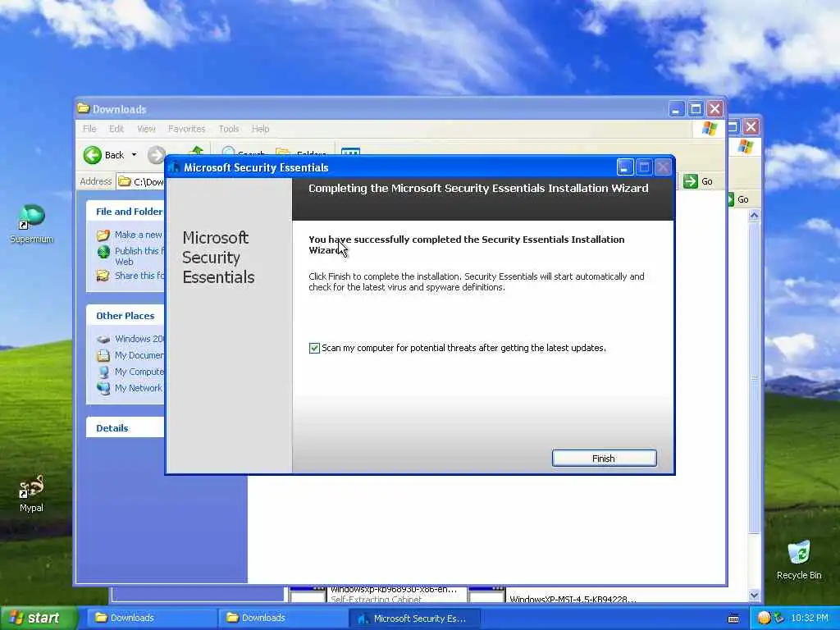
Task: Switch to first Downloads taskbar button
Action: coord(150,618)
